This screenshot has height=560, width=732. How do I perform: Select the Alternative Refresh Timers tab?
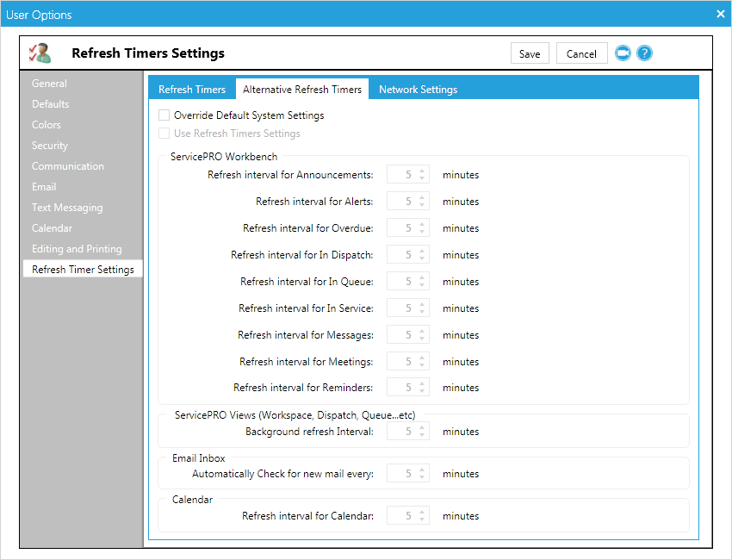click(x=302, y=90)
